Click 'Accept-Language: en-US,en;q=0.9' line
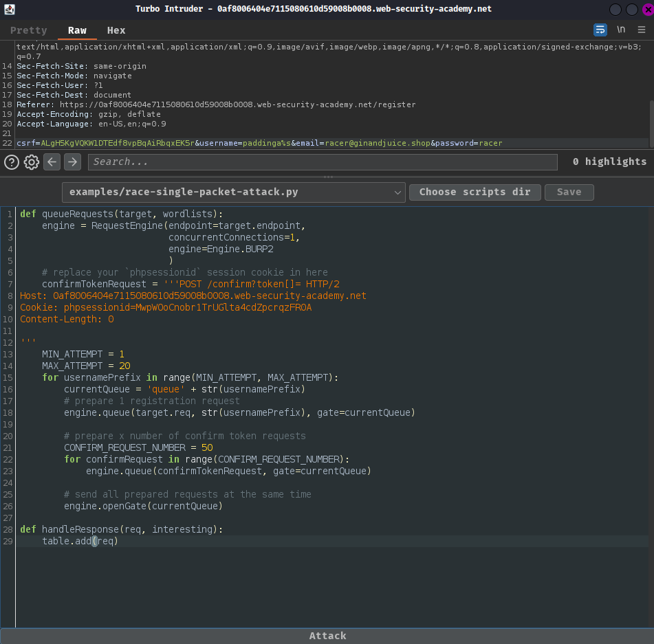This screenshot has width=654, height=644. (91, 124)
